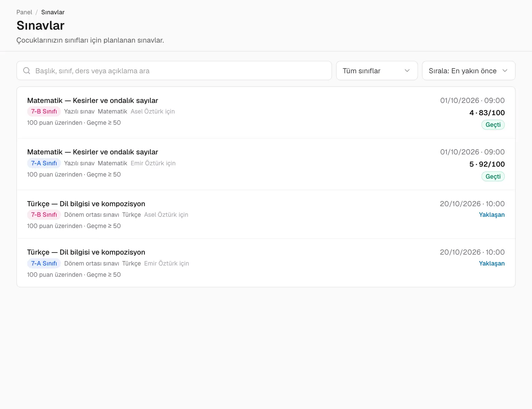Viewport: 532px width, 409px height.
Task: Click the search magnifier icon
Action: point(27,71)
